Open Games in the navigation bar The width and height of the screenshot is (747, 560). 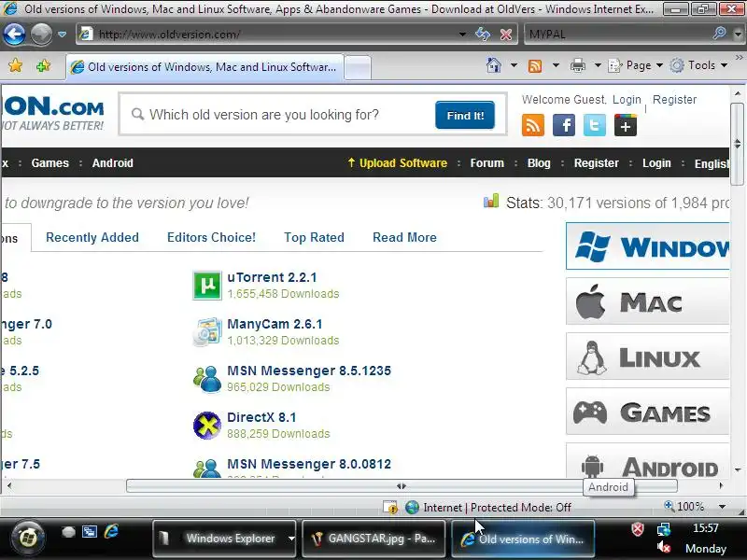(50, 162)
